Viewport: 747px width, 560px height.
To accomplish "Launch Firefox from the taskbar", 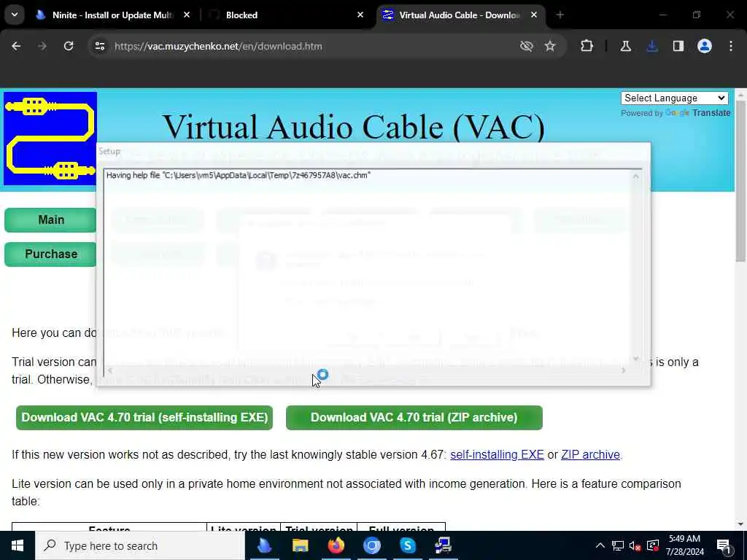I will click(x=336, y=545).
